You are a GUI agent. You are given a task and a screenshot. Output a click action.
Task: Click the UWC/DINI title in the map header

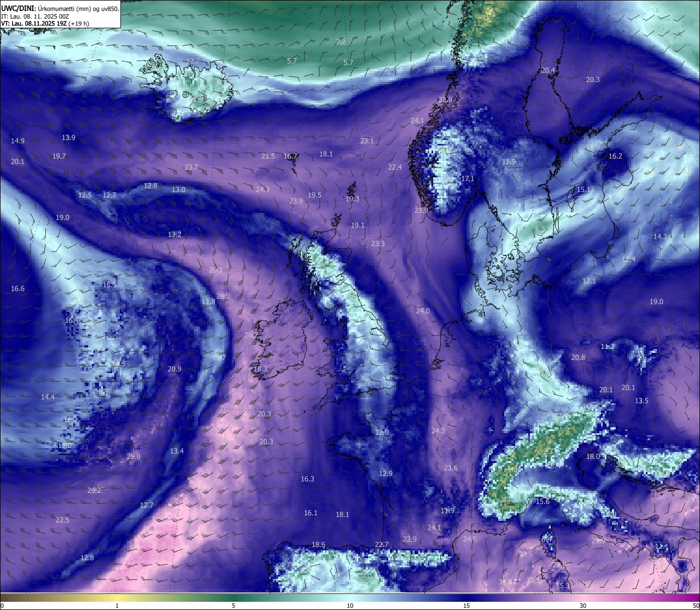click(x=18, y=9)
